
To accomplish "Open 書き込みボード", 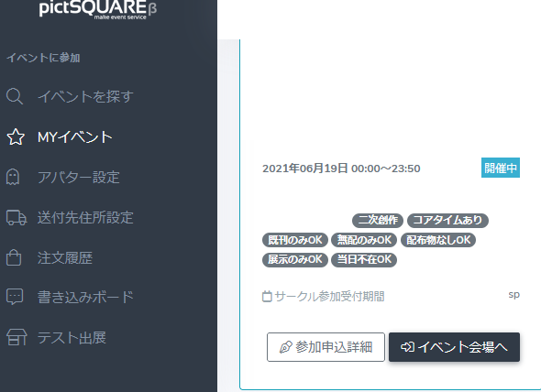I will pyautogui.click(x=85, y=297).
